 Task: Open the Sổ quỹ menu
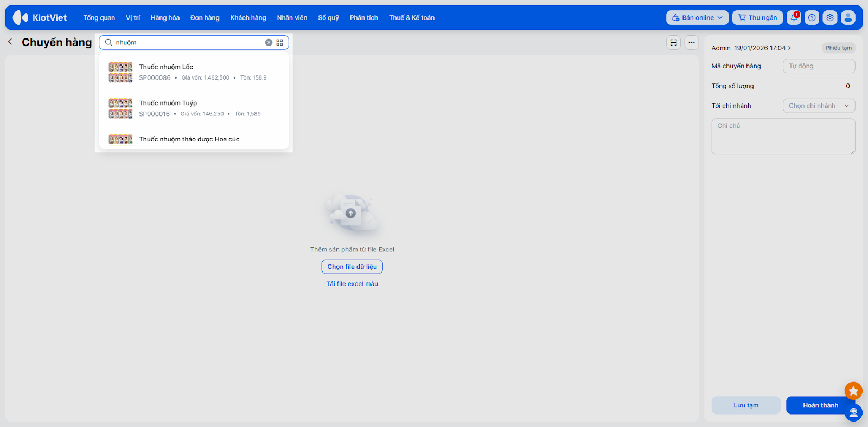[x=328, y=18]
